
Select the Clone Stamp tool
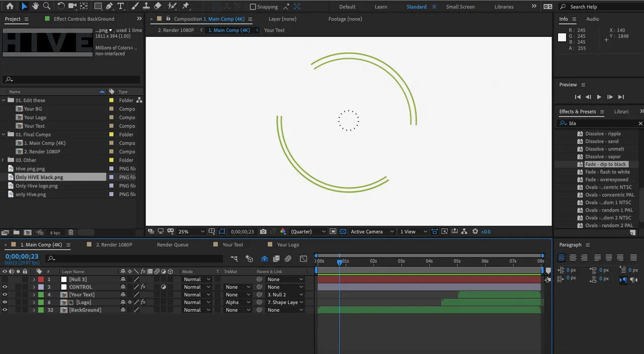click(x=146, y=6)
